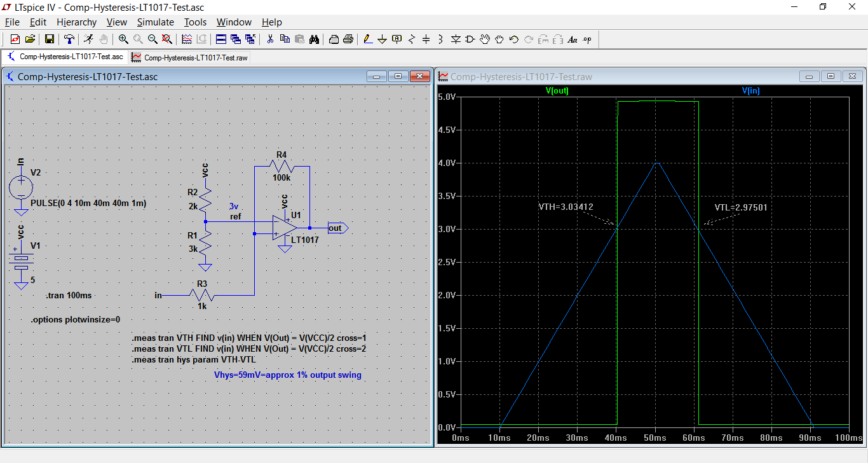Autorange the plot with waveform icon

coord(187,39)
